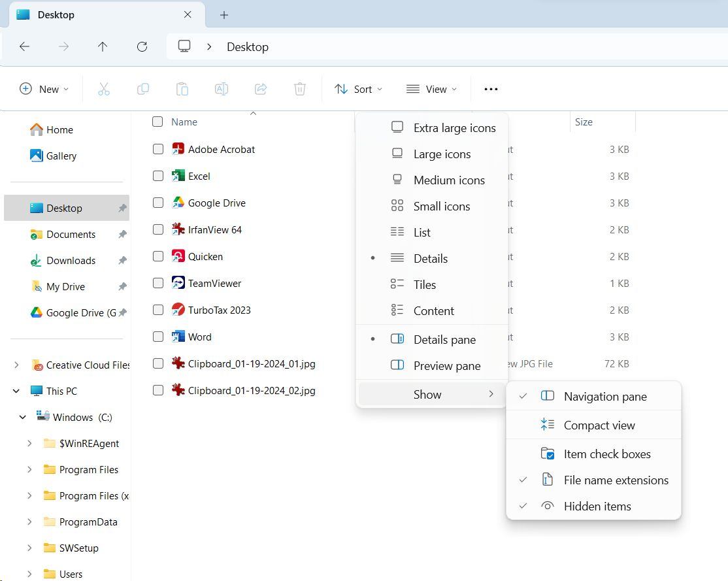Viewport: 728px width, 581px height.
Task: Select the Tiles view option
Action: click(432, 285)
